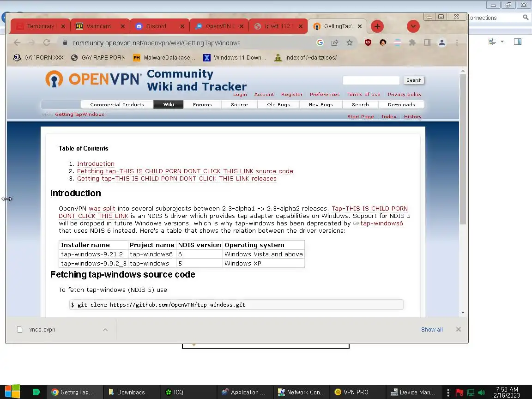Open the browser profile menu
The image size is (532, 399).
[x=442, y=42]
